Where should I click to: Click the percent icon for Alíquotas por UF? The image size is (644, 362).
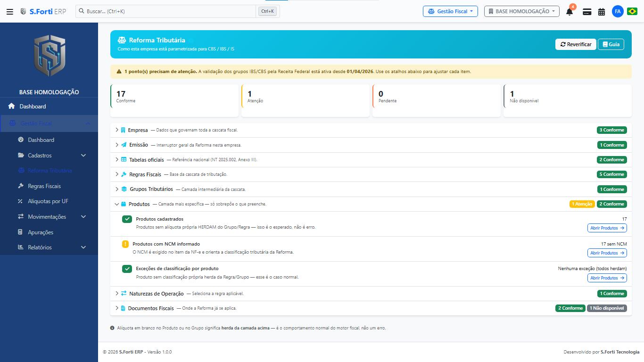[20, 201]
